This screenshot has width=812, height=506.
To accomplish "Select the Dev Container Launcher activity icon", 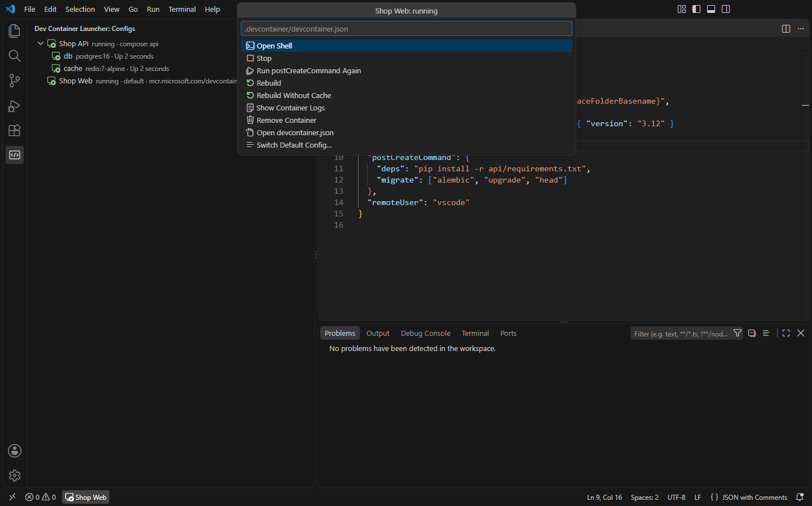I will pos(15,155).
